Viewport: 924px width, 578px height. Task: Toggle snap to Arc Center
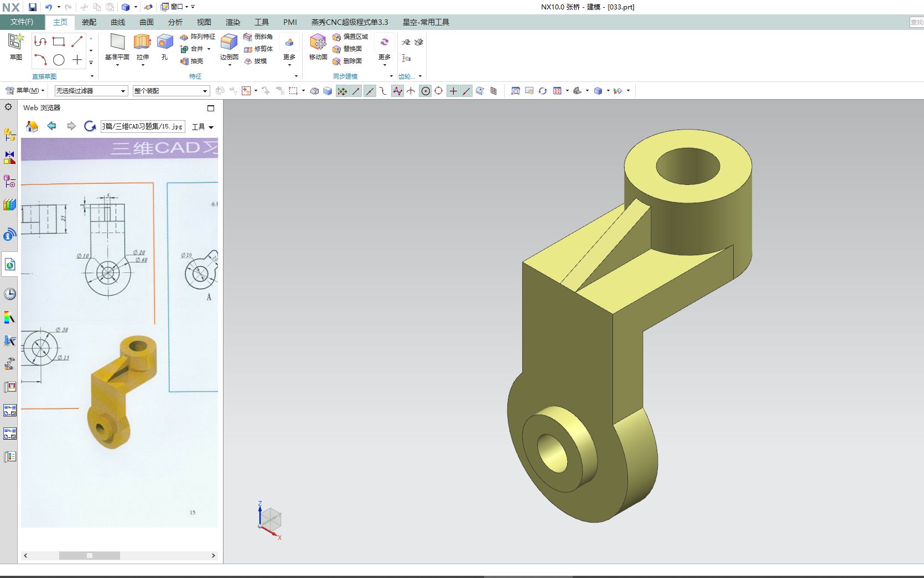tap(425, 91)
